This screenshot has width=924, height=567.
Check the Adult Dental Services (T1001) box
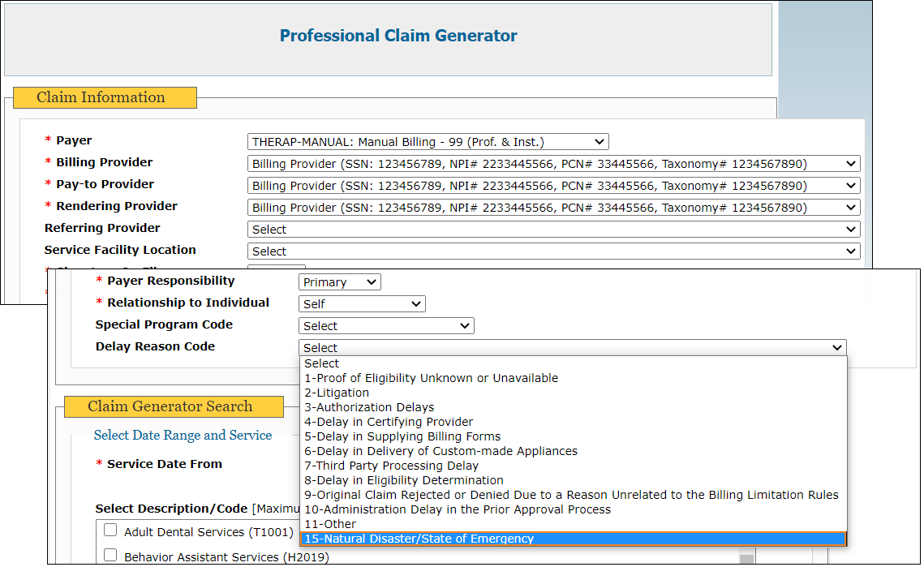[x=110, y=531]
